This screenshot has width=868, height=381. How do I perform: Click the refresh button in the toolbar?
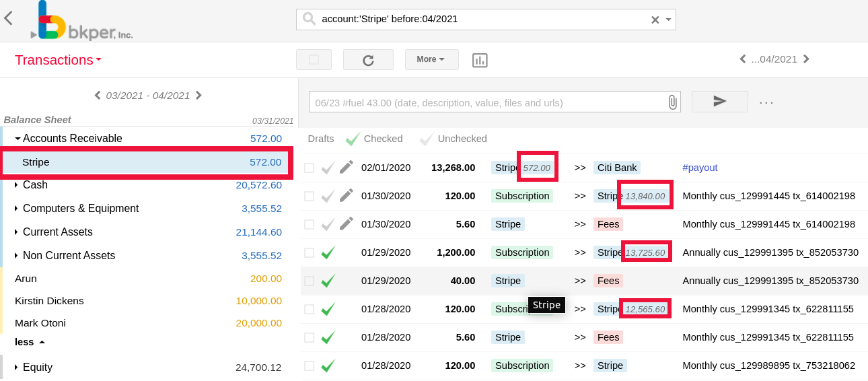[368, 60]
